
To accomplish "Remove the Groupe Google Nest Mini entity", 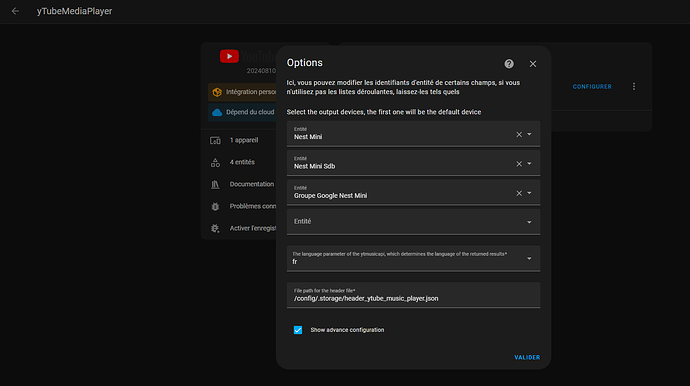I will 519,193.
